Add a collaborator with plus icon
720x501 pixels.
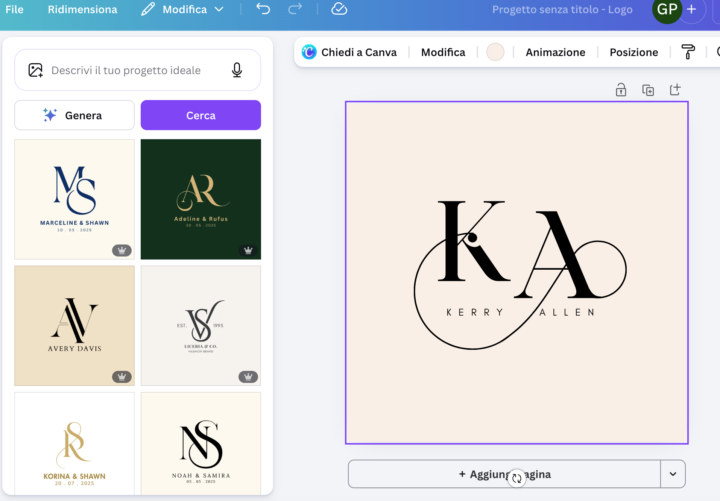(692, 9)
